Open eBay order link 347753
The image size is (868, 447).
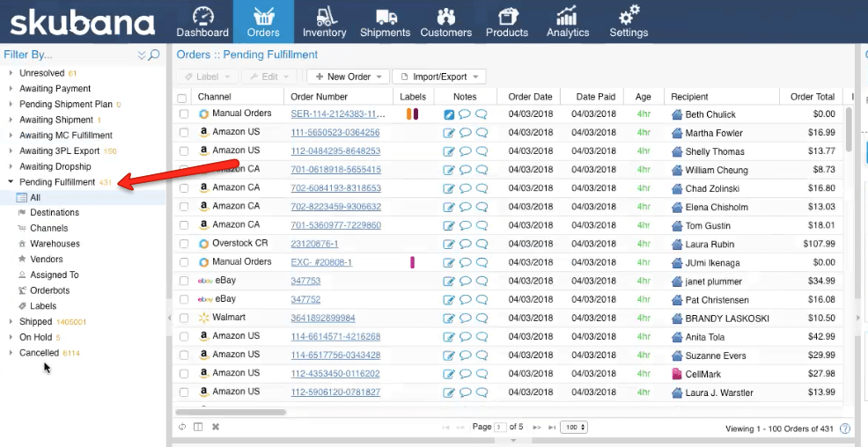click(x=305, y=281)
